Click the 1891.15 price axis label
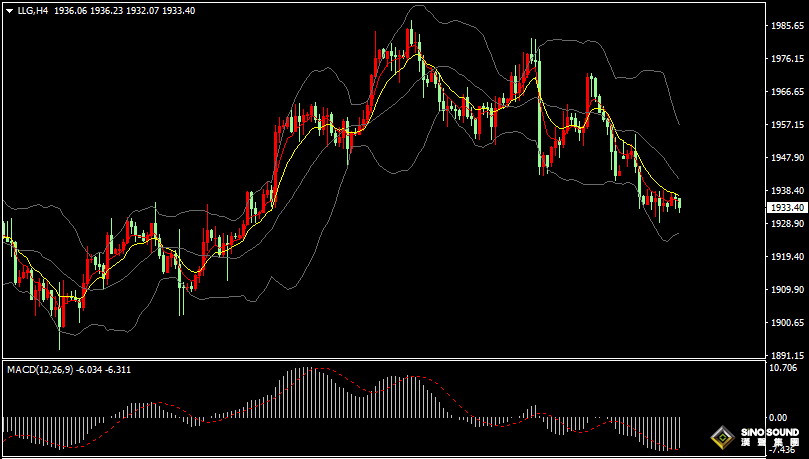This screenshot has height=459, width=809. point(787,356)
